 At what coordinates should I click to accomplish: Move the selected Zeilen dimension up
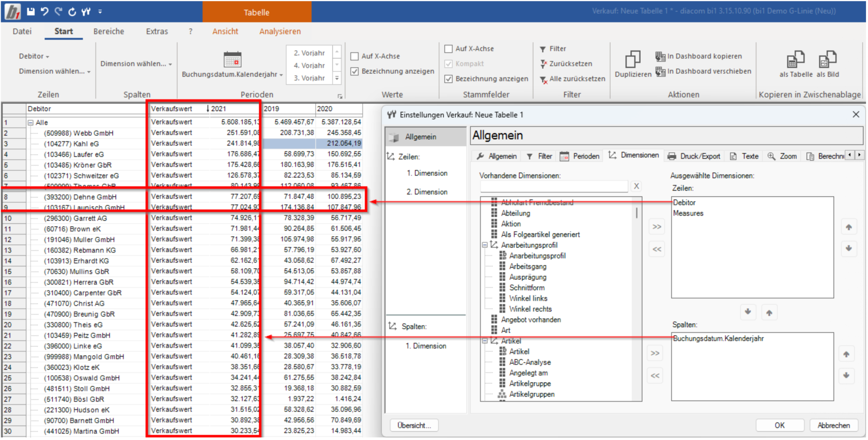(x=848, y=227)
